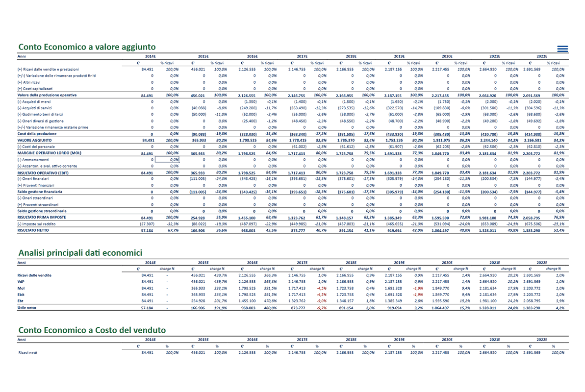Select the '480,0%' Utile netto change cell
Viewport: 585px width, 392px height.
tap(270, 308)
